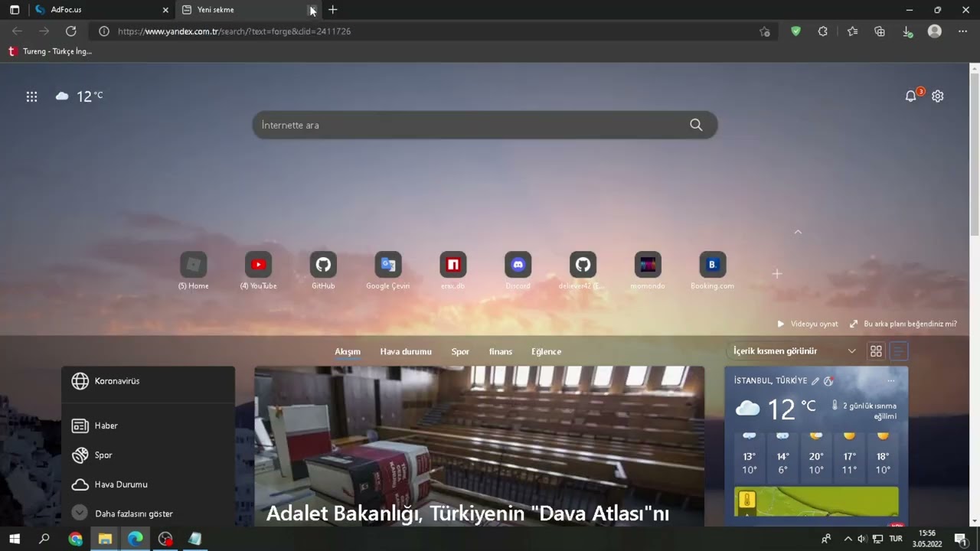Open Spor in the left sidebar list
Screen dimensions: 980x551
[x=92, y=455]
